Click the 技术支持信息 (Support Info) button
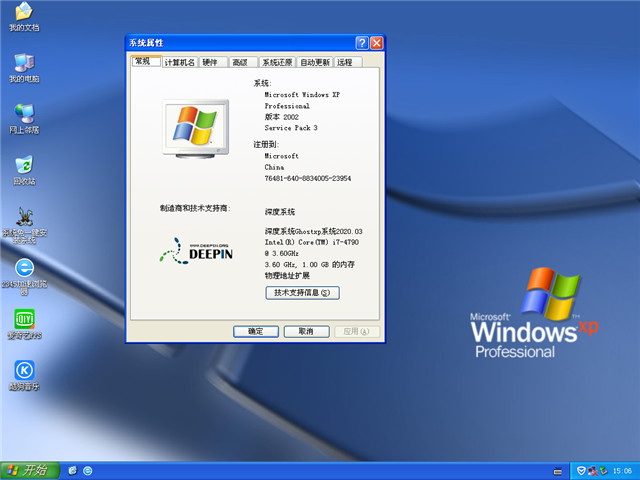Image resolution: width=640 pixels, height=480 pixels. click(x=302, y=293)
